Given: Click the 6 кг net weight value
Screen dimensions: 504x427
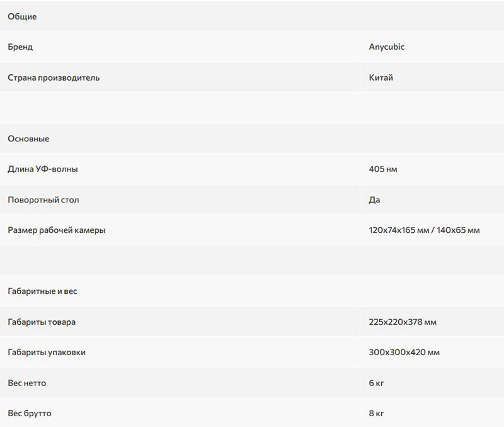Looking at the screenshot, I should (377, 383).
